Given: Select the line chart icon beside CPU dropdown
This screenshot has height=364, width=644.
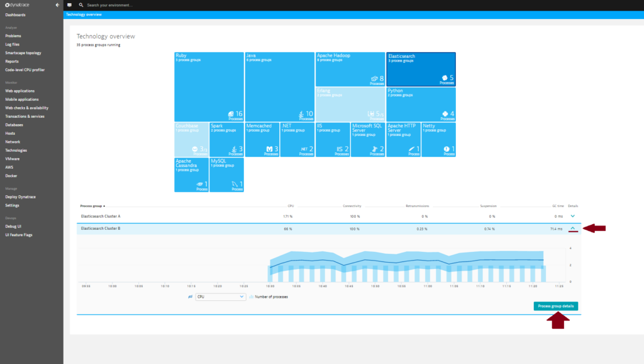Looking at the screenshot, I should coord(190,296).
